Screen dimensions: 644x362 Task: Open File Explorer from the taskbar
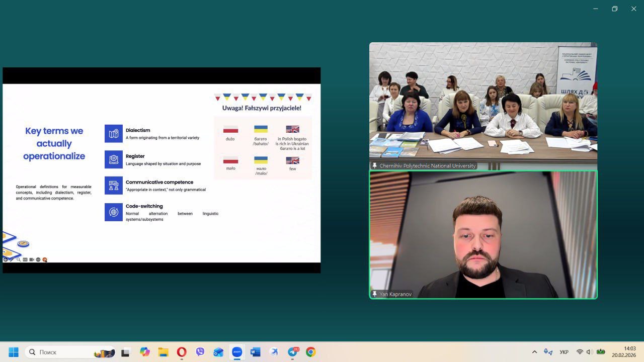(163, 352)
